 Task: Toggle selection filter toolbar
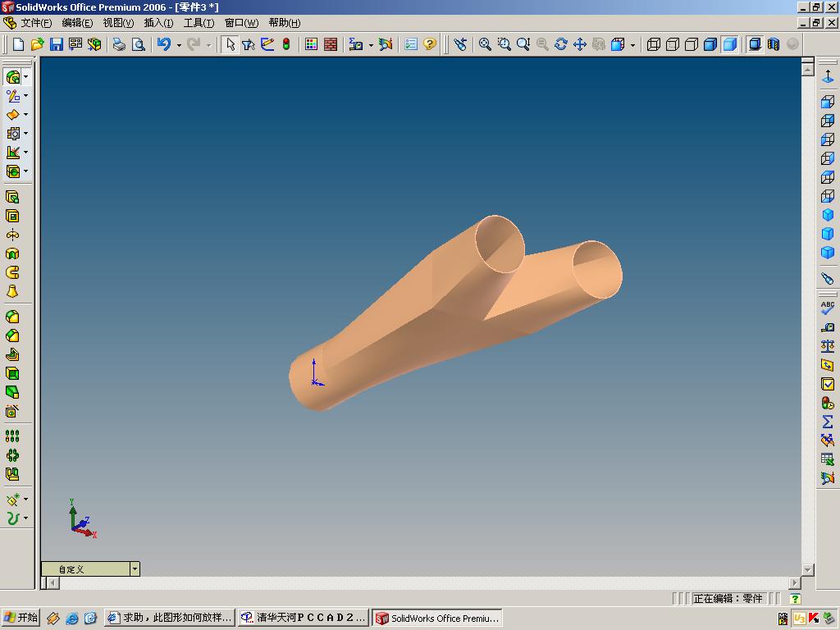tap(248, 44)
